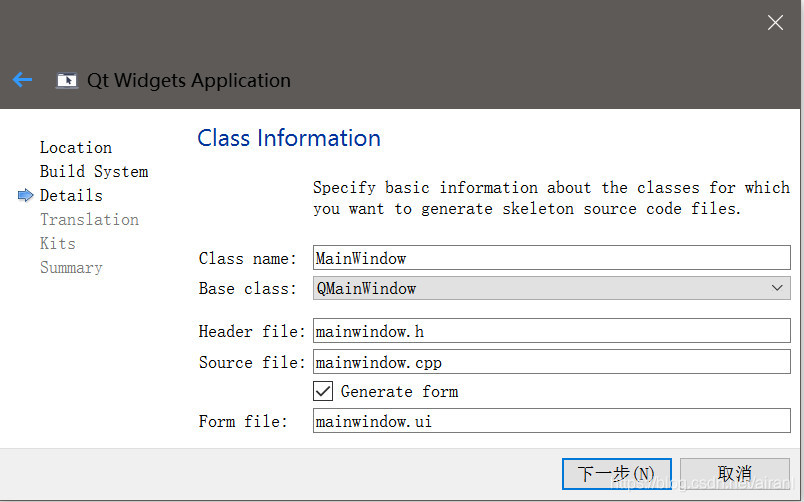Viewport: 804px width, 502px height.
Task: Click the Qt Widgets Application title text
Action: pyautogui.click(x=189, y=81)
